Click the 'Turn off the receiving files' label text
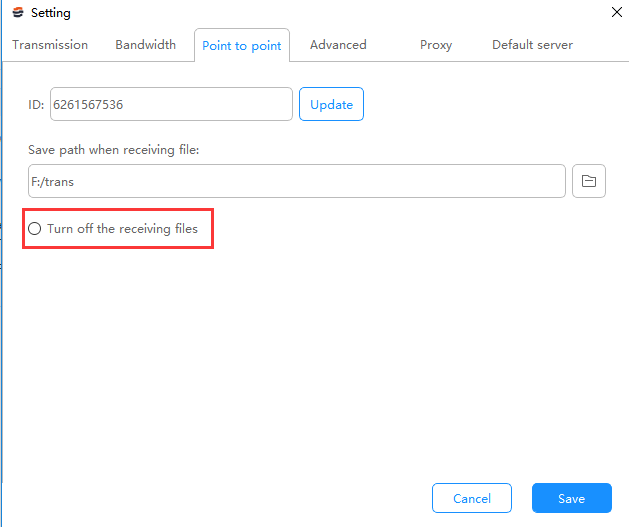The image size is (629, 527). [x=122, y=229]
